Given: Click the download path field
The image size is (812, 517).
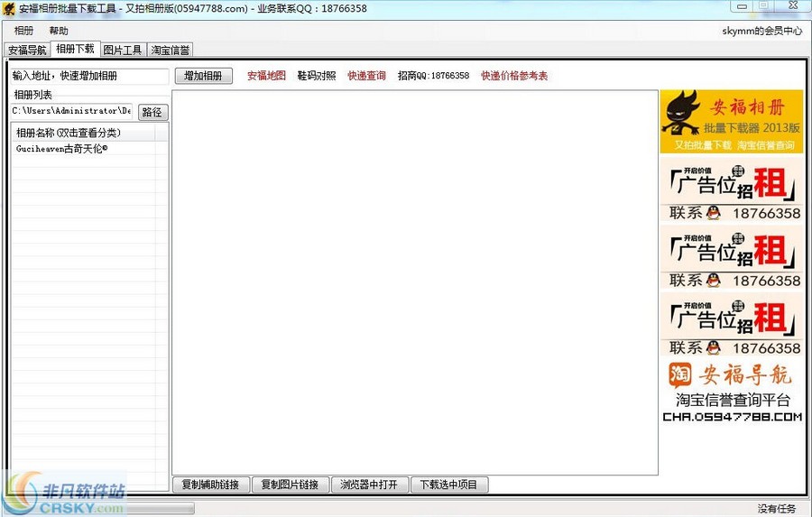Looking at the screenshot, I should 71,111.
